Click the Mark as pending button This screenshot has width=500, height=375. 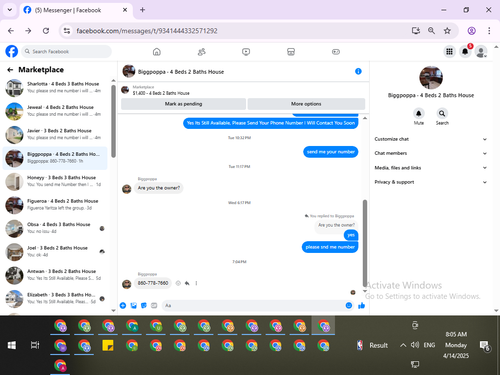click(183, 104)
